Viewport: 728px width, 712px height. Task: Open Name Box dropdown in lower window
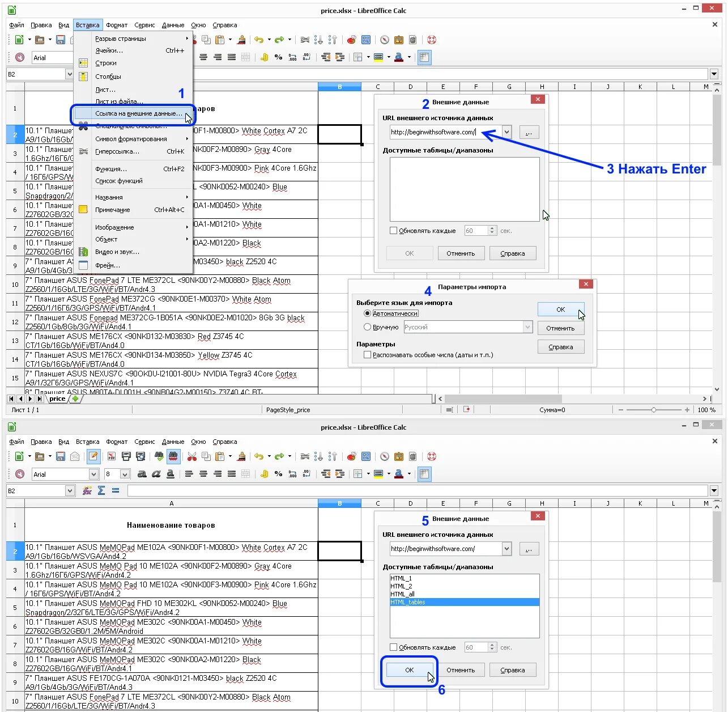tap(70, 490)
